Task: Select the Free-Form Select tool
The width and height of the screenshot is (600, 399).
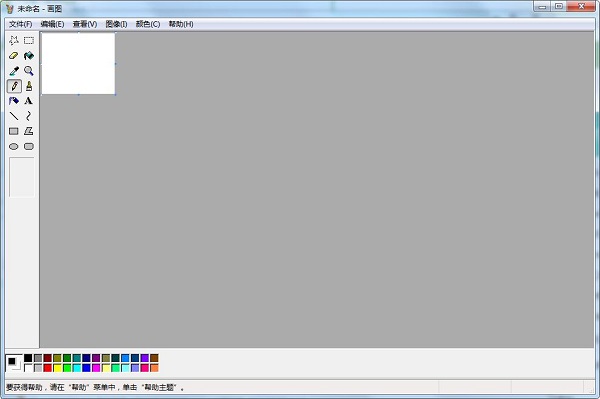Action: coord(14,41)
